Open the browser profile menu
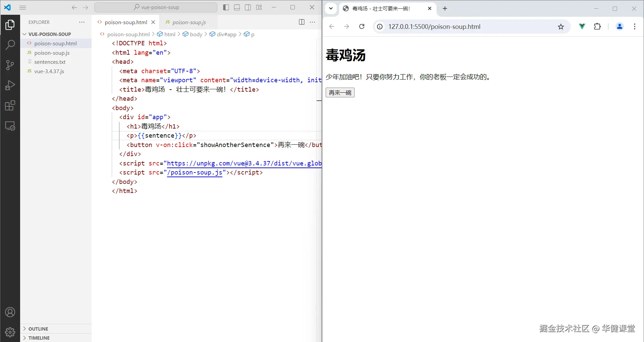The image size is (644, 342). point(620,27)
